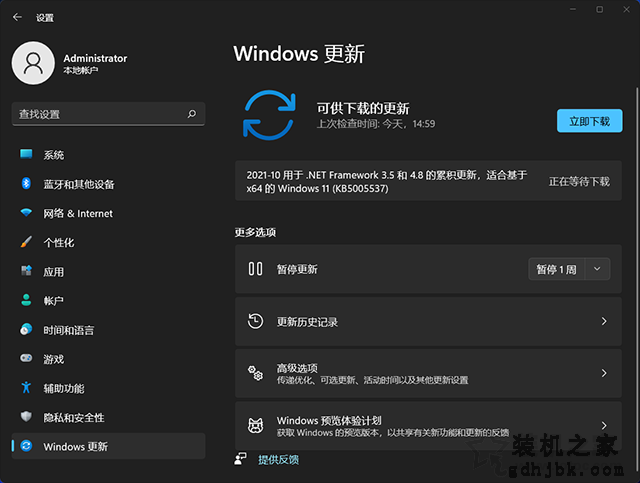This screenshot has height=483, width=640.
Task: Click the Windows 更新 sidebar sync icon
Action: pos(26,446)
